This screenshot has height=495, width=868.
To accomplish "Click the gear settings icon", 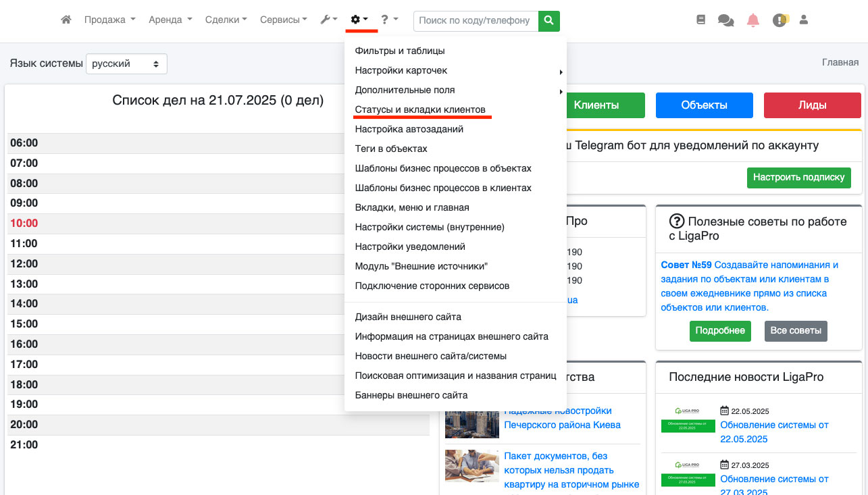I will pos(359,20).
